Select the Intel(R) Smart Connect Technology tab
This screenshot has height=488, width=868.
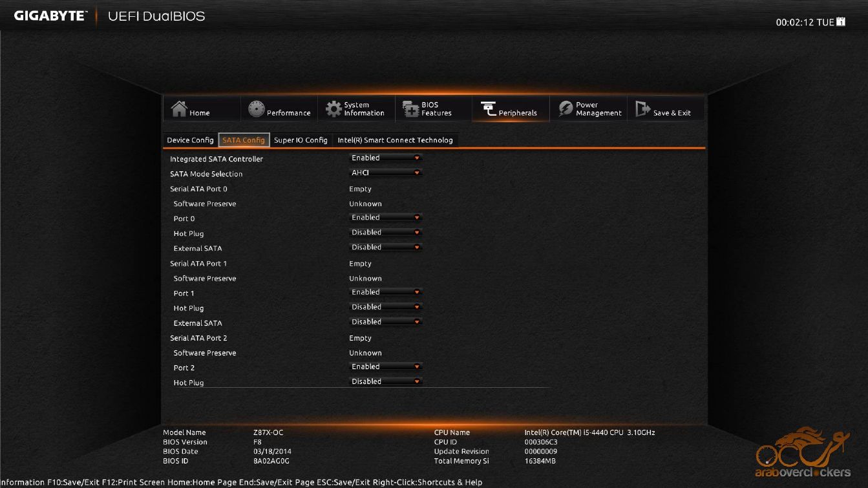tap(395, 140)
